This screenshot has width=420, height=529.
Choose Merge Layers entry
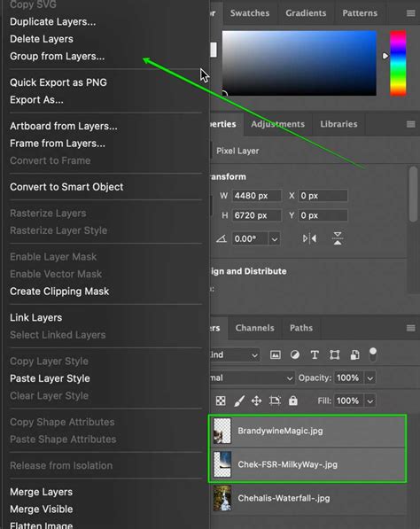[x=41, y=492]
